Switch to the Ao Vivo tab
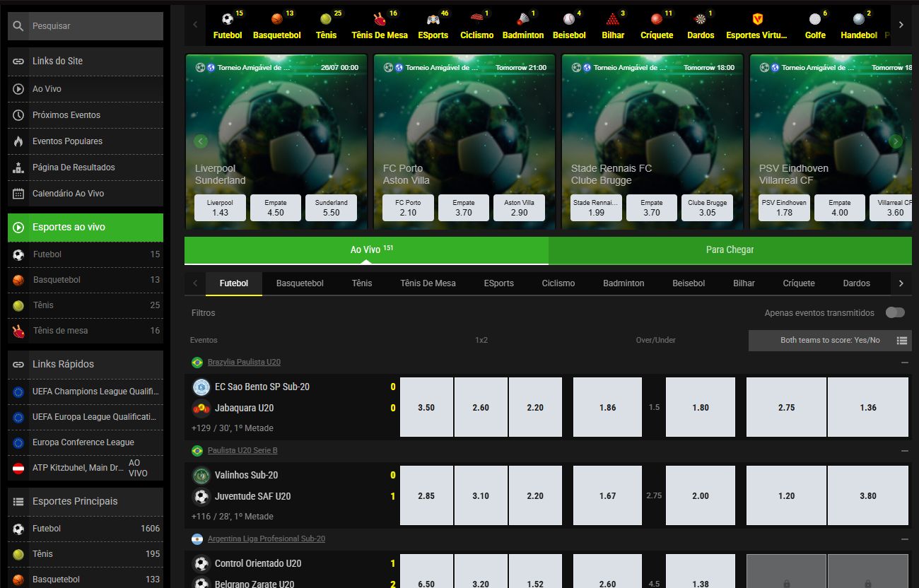Image resolution: width=919 pixels, height=588 pixels. tap(366, 250)
